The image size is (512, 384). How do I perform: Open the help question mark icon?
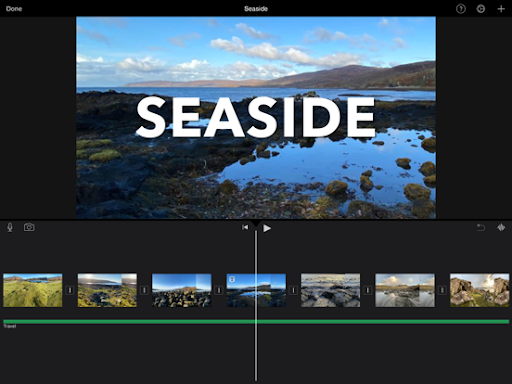click(461, 9)
